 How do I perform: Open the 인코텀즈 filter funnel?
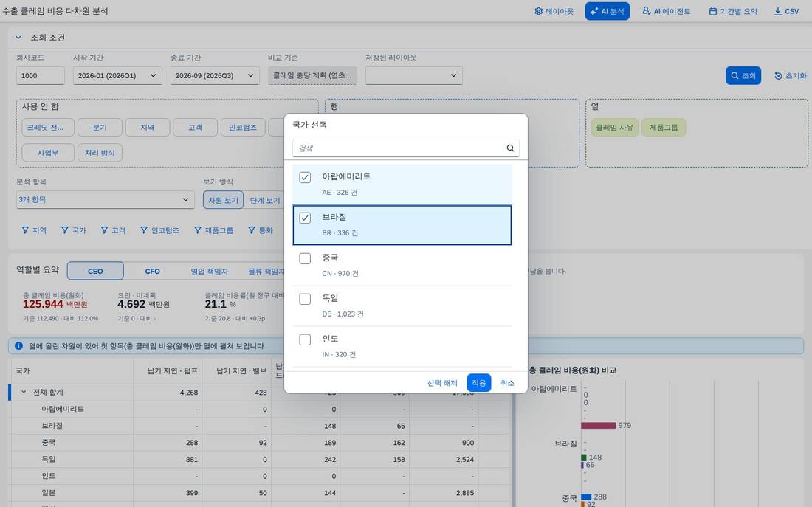[x=144, y=230]
